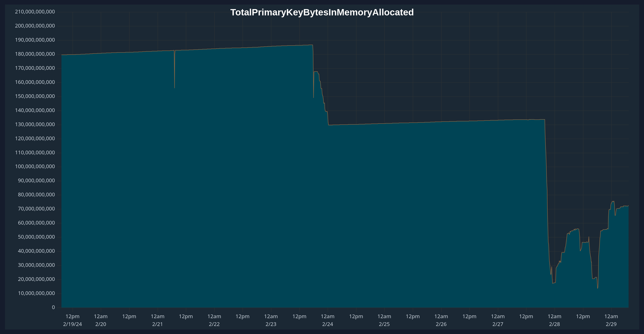Click the 2/19/24 date label
This screenshot has width=644, height=334.
[x=73, y=324]
